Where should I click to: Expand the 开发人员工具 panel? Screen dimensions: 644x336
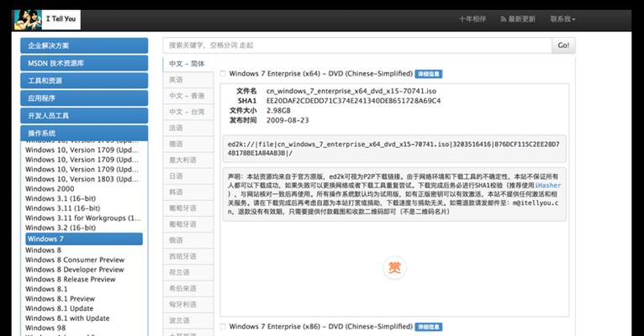84,116
